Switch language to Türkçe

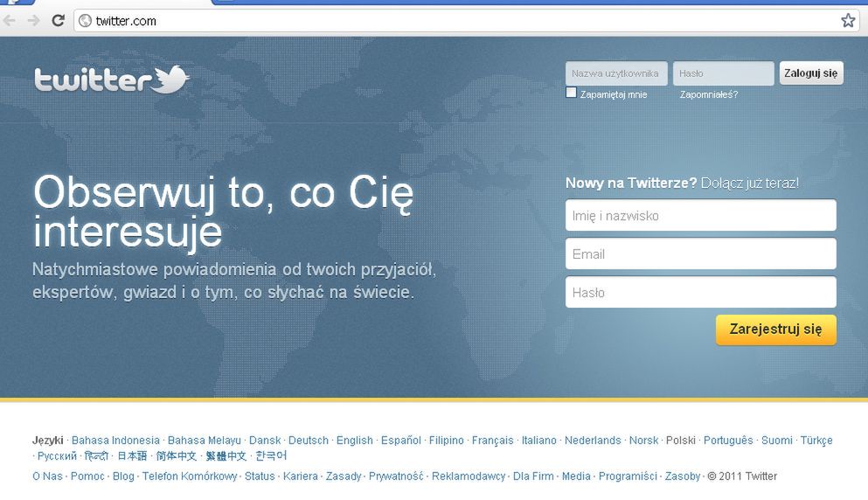pos(816,441)
